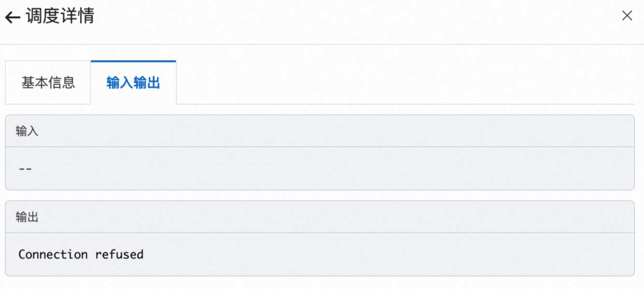Click the 调度详情 title text
644x289 pixels.
point(60,16)
